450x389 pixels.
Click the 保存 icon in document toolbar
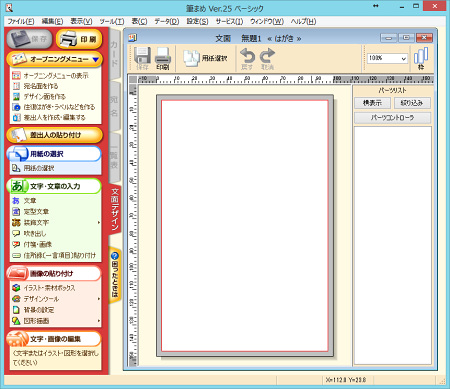[142, 58]
